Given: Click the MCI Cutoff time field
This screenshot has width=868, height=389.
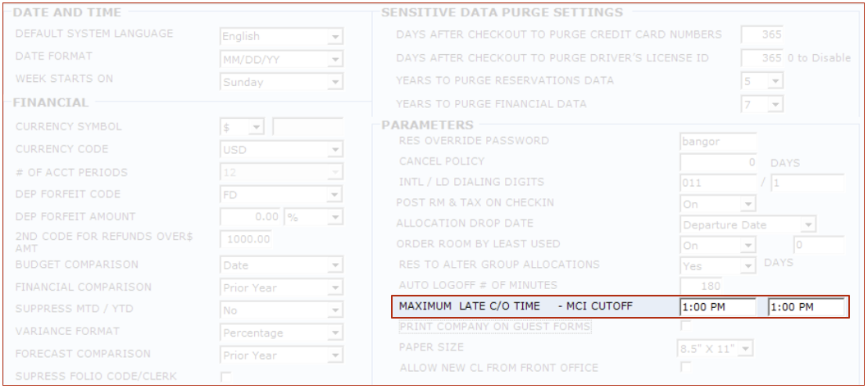Looking at the screenshot, I should click(807, 307).
